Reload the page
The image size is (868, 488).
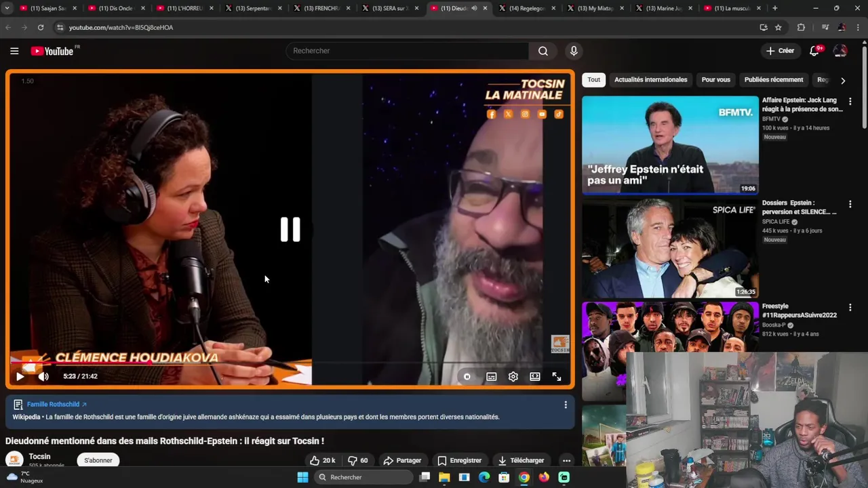tap(41, 28)
